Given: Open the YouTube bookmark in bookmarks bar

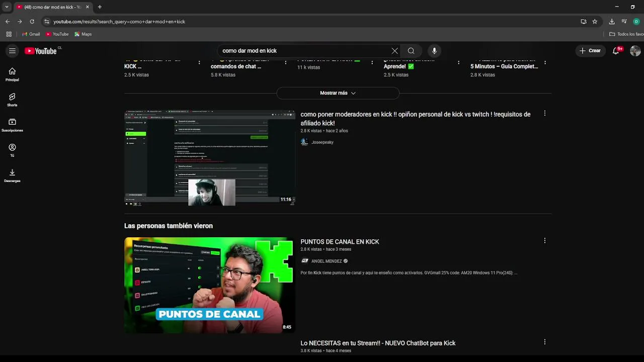Looking at the screenshot, I should pyautogui.click(x=57, y=34).
